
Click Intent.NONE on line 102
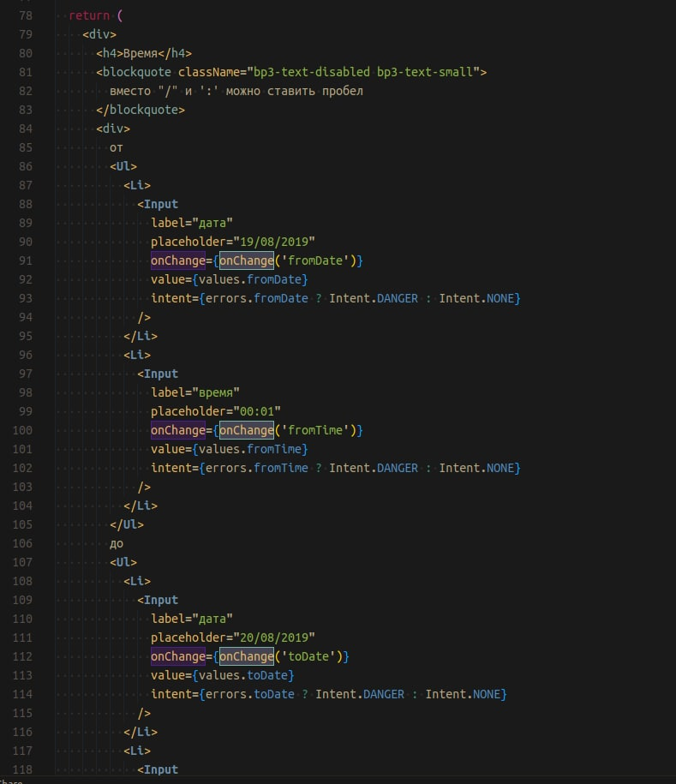(x=476, y=468)
